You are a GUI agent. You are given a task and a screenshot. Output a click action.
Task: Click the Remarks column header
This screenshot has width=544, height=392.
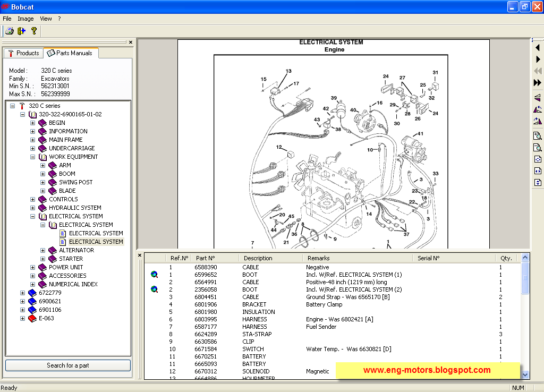click(358, 258)
